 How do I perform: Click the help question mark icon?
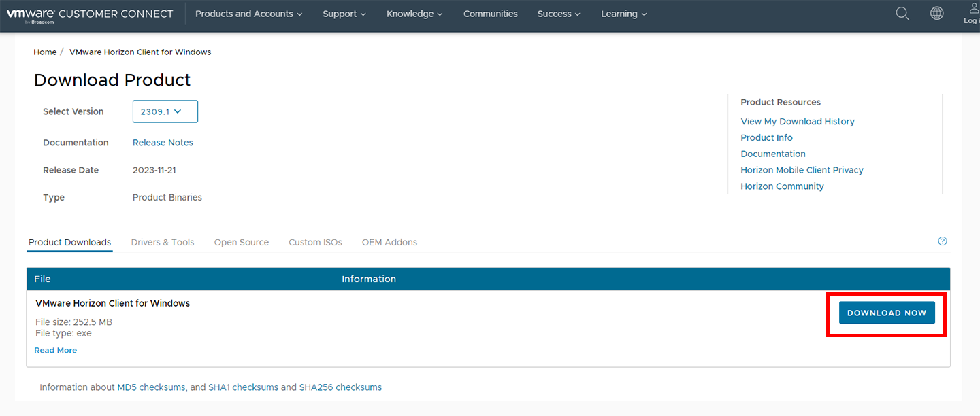coord(943,241)
